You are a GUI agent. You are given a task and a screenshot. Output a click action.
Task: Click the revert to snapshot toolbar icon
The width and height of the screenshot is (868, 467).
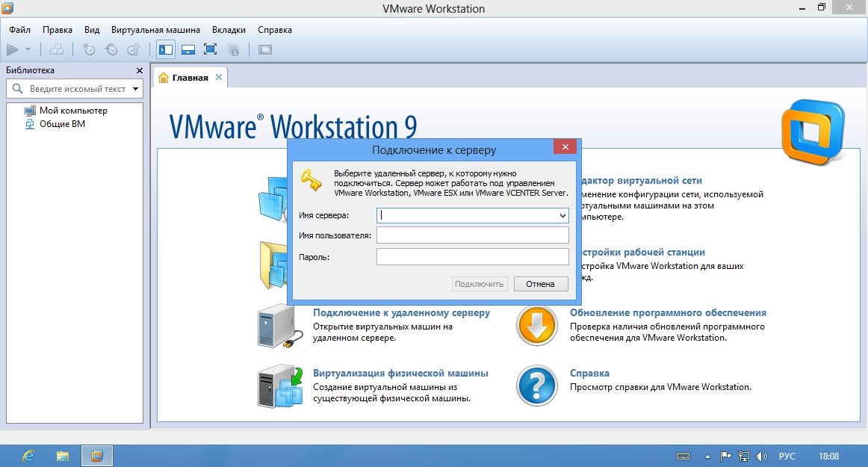click(x=111, y=50)
